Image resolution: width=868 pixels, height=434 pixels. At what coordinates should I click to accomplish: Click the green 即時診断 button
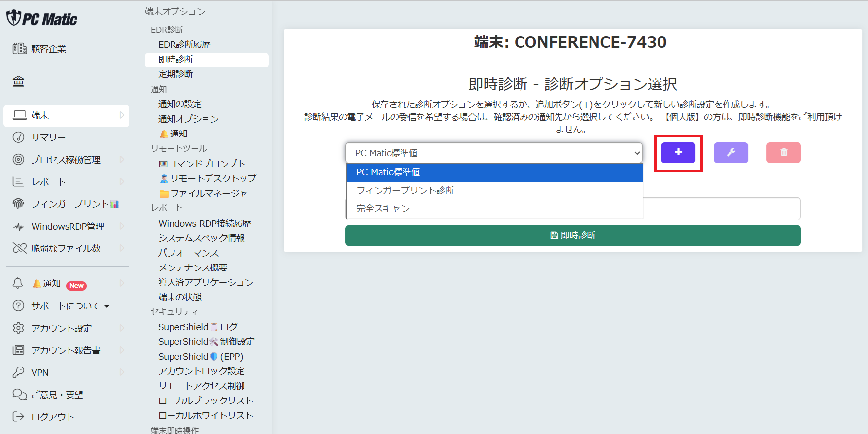[x=573, y=235]
